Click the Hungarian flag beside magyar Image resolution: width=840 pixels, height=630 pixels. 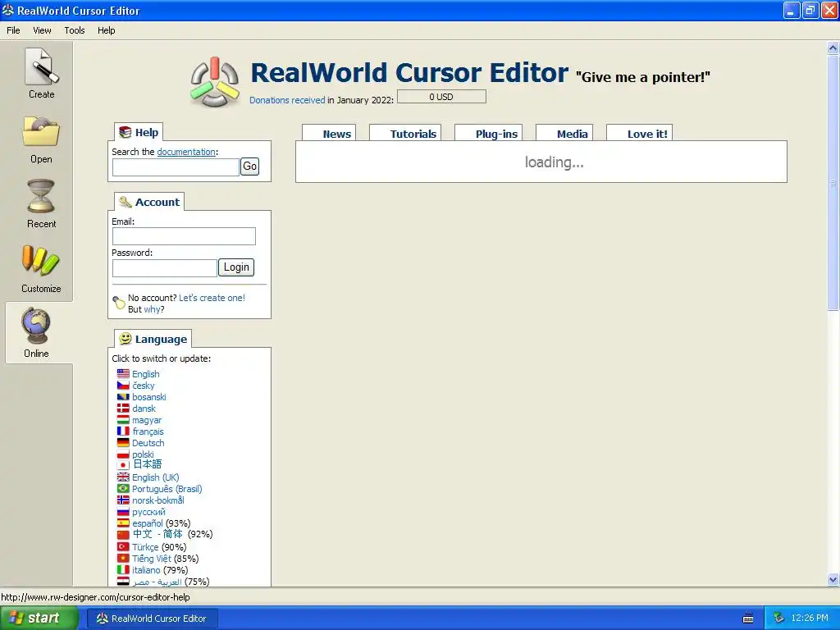point(123,420)
